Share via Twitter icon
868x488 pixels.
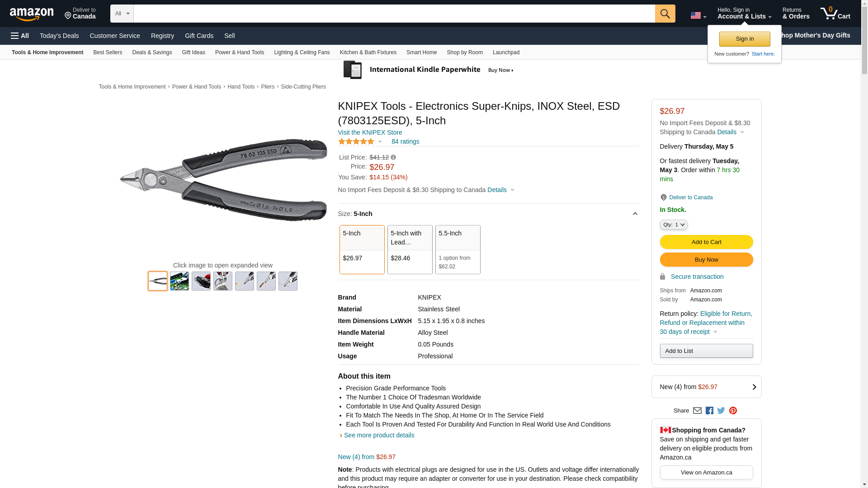coord(721,411)
